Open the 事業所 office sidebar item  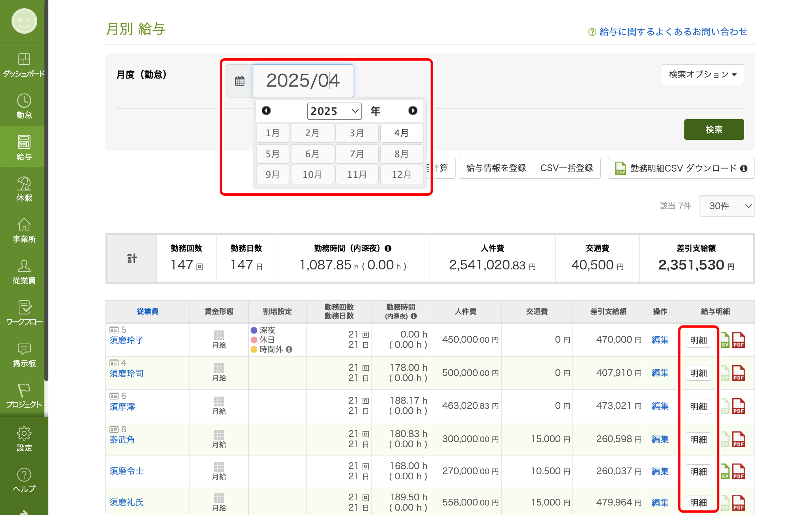tap(24, 230)
